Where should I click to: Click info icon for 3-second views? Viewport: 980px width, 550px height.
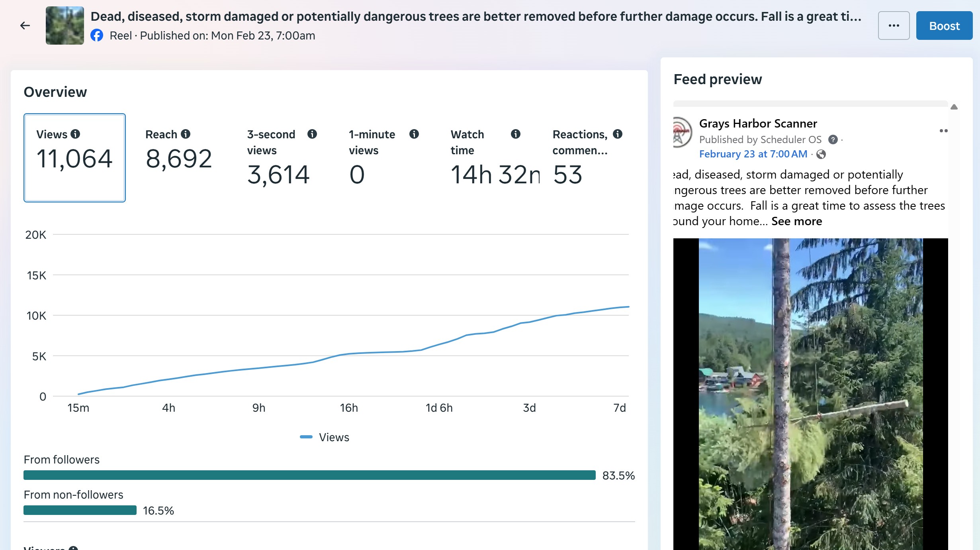(x=312, y=134)
